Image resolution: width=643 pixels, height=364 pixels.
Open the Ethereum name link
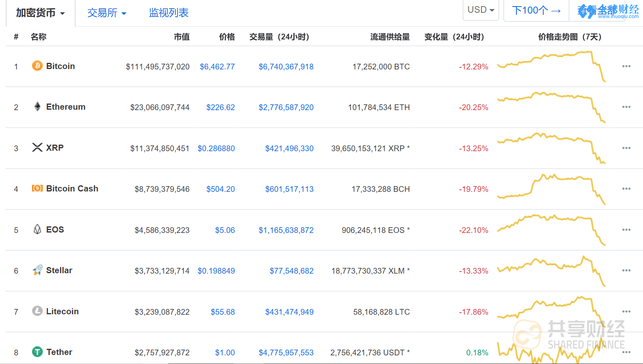[x=66, y=107]
